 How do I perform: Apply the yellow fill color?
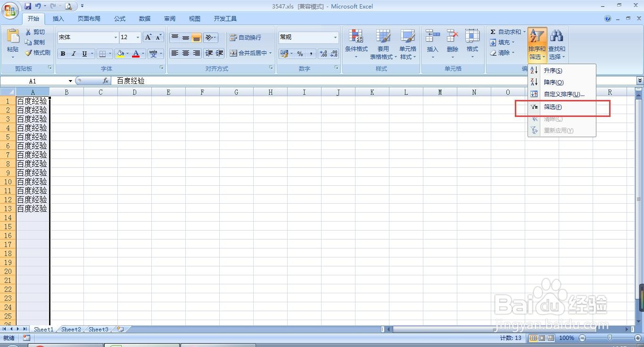click(121, 54)
